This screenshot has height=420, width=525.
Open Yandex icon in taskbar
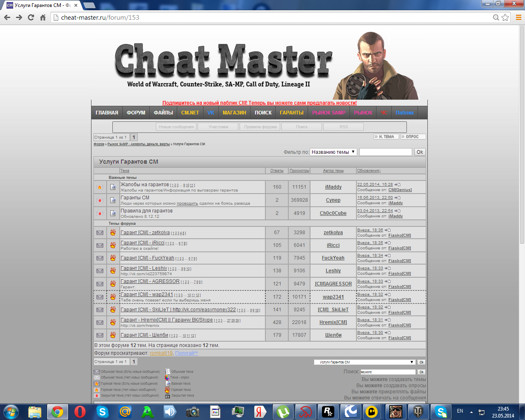click(260, 411)
